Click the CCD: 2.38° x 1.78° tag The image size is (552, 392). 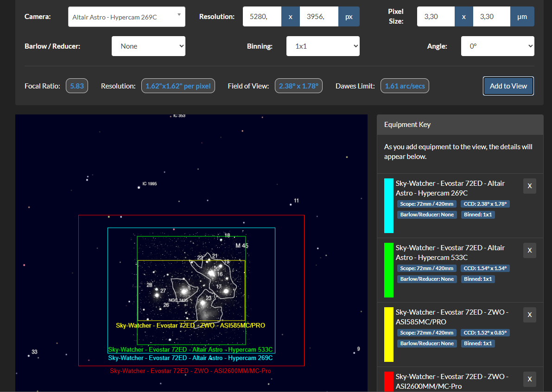click(485, 204)
